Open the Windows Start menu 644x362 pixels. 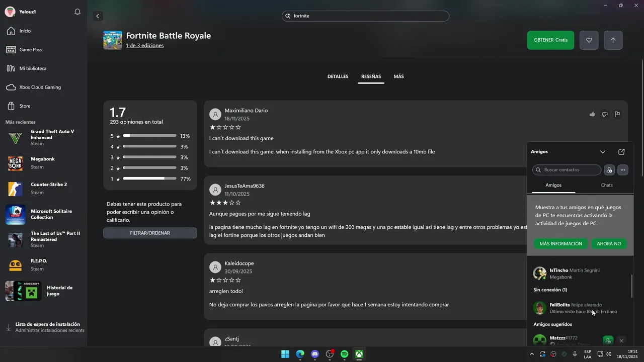coord(285,354)
